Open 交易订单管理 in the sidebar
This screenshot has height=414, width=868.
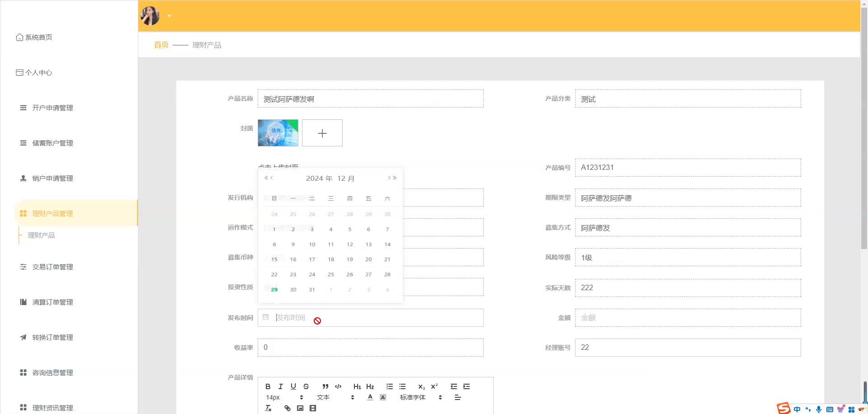point(52,267)
